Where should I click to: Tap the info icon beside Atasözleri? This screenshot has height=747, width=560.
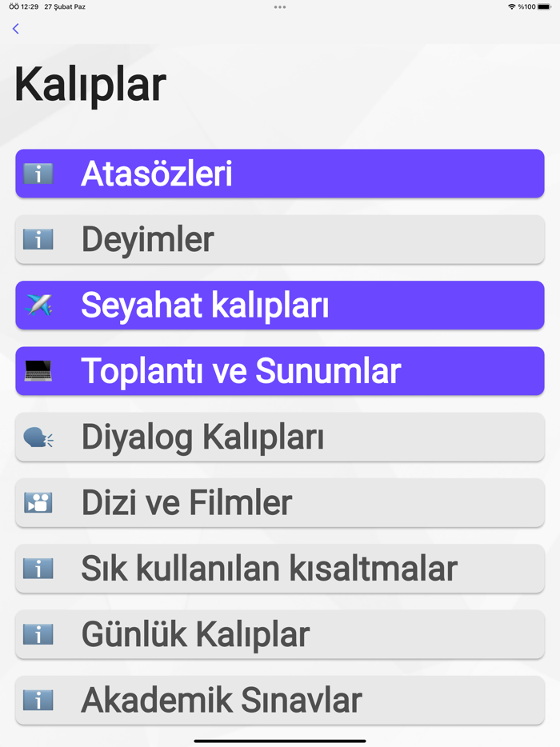[x=38, y=174]
